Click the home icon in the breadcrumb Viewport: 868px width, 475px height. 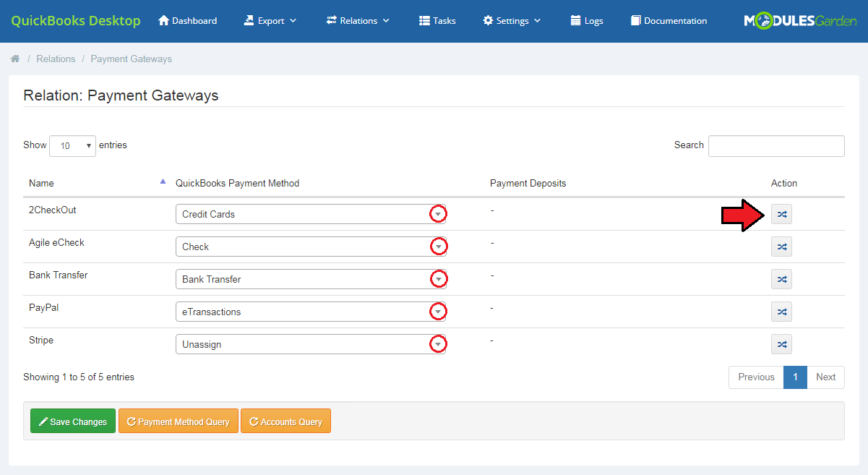click(15, 59)
